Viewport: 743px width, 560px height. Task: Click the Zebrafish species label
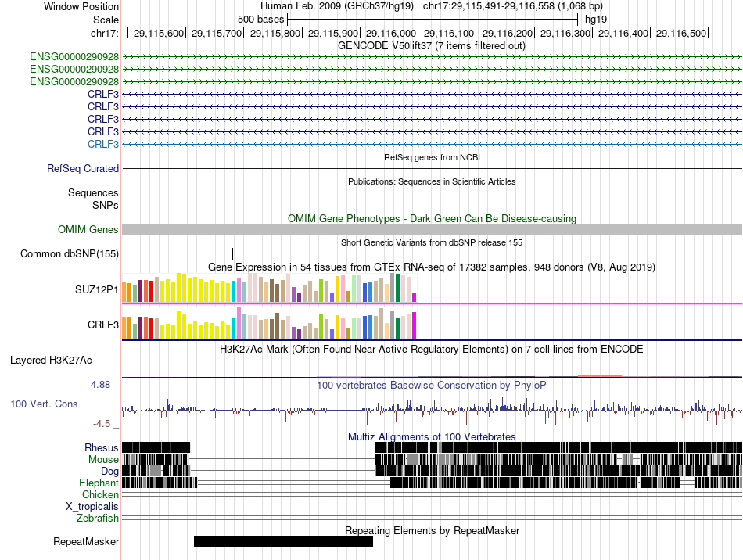(98, 519)
